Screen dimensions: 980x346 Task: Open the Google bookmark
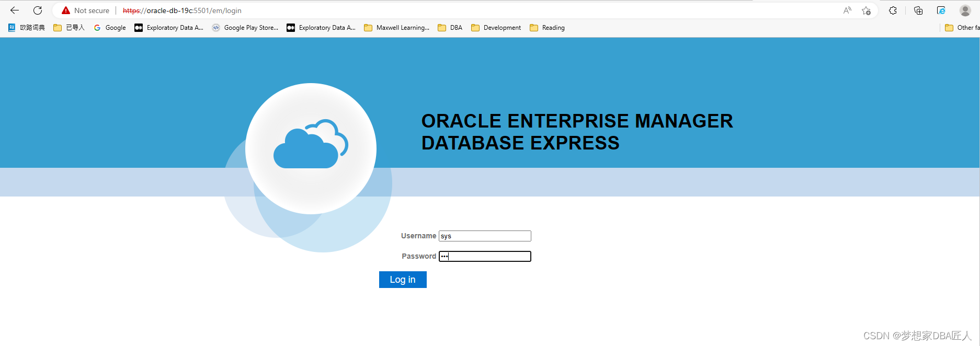110,28
